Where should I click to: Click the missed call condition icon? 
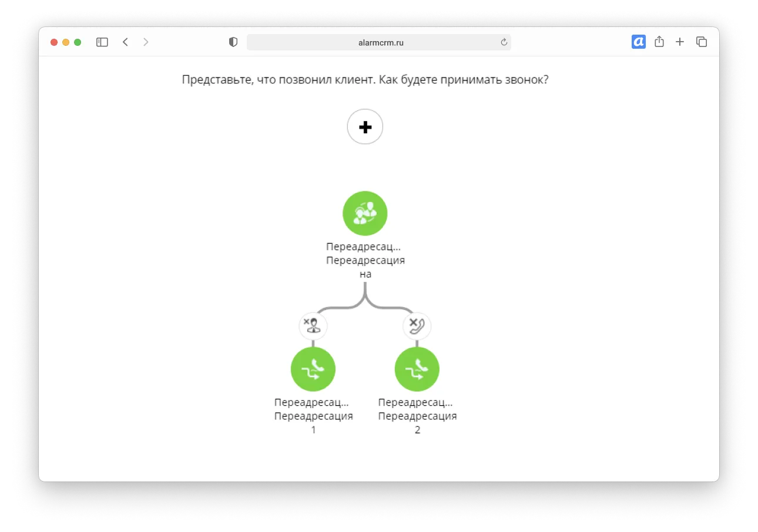coord(417,325)
